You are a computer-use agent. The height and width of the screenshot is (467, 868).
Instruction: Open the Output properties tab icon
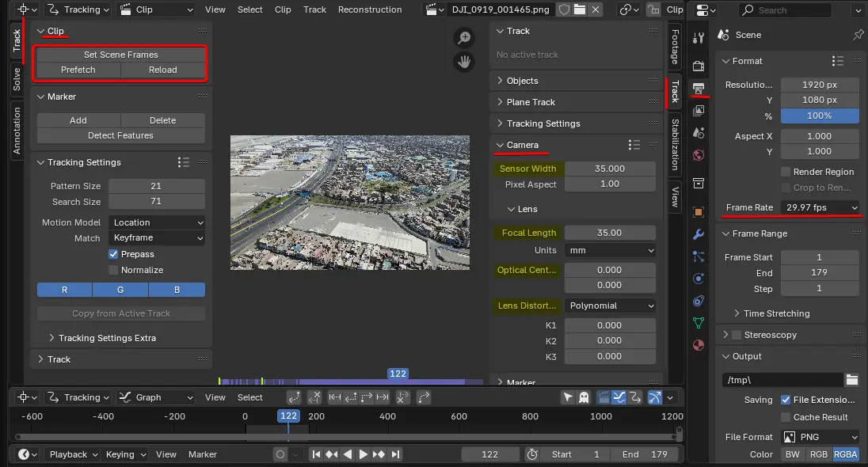tap(698, 89)
